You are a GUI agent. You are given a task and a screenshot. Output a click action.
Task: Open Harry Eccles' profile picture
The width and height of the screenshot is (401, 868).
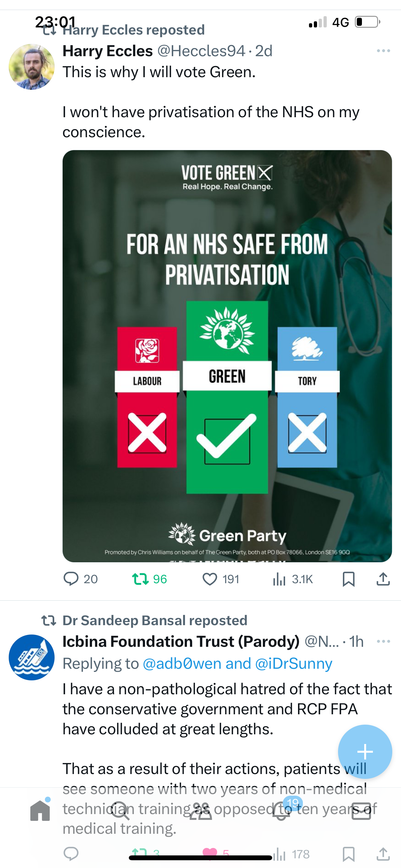pos(32,67)
